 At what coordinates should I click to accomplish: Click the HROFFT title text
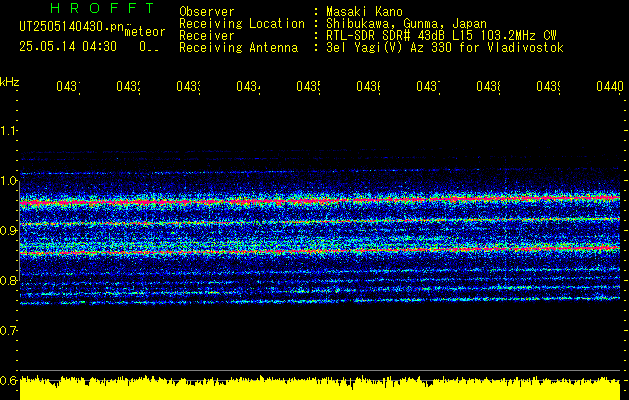coord(102,8)
